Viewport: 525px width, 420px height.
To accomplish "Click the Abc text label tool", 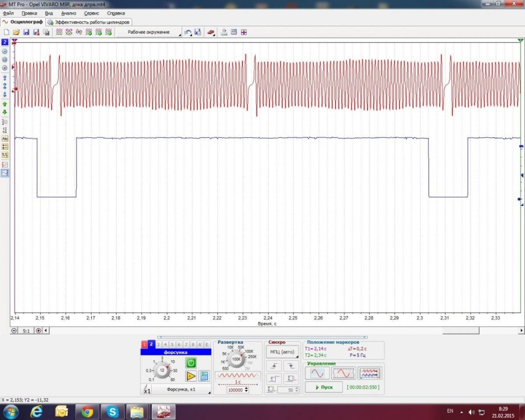I will (5, 138).
